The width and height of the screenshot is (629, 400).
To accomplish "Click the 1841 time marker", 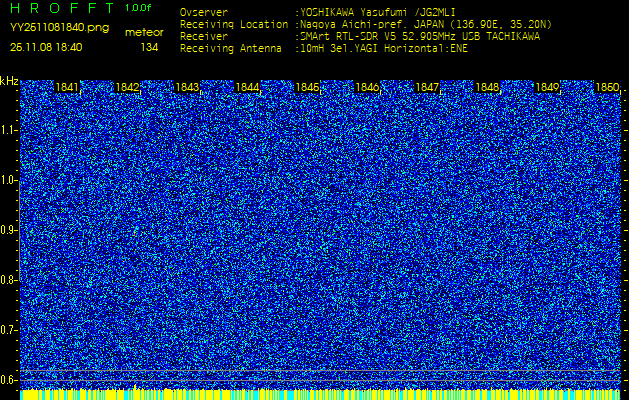I will point(68,87).
